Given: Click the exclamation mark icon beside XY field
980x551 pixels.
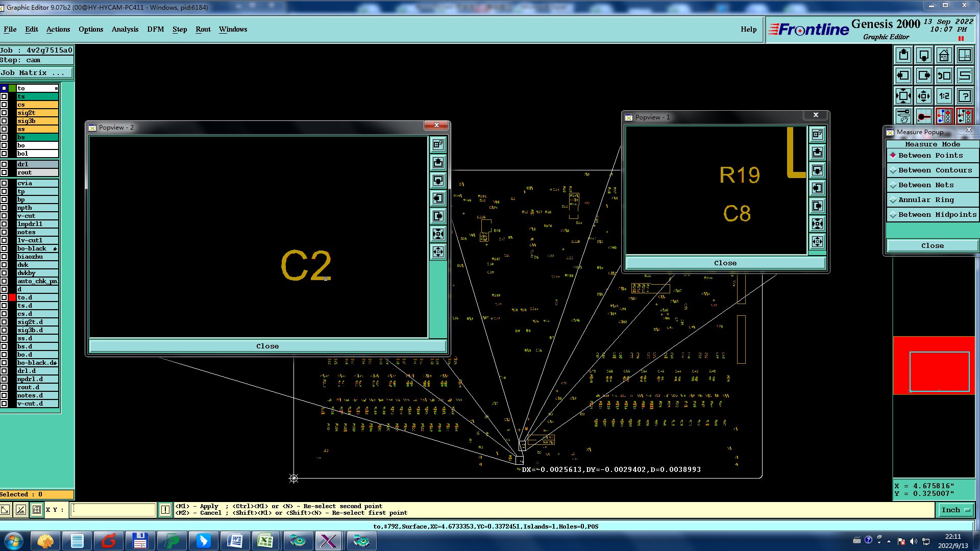Looking at the screenshot, I should coord(165,510).
